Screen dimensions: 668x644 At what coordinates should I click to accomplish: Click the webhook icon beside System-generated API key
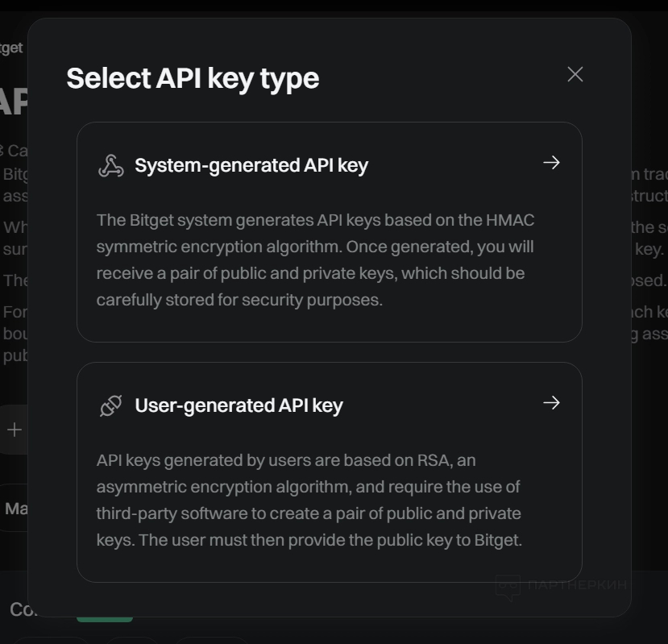(x=110, y=165)
